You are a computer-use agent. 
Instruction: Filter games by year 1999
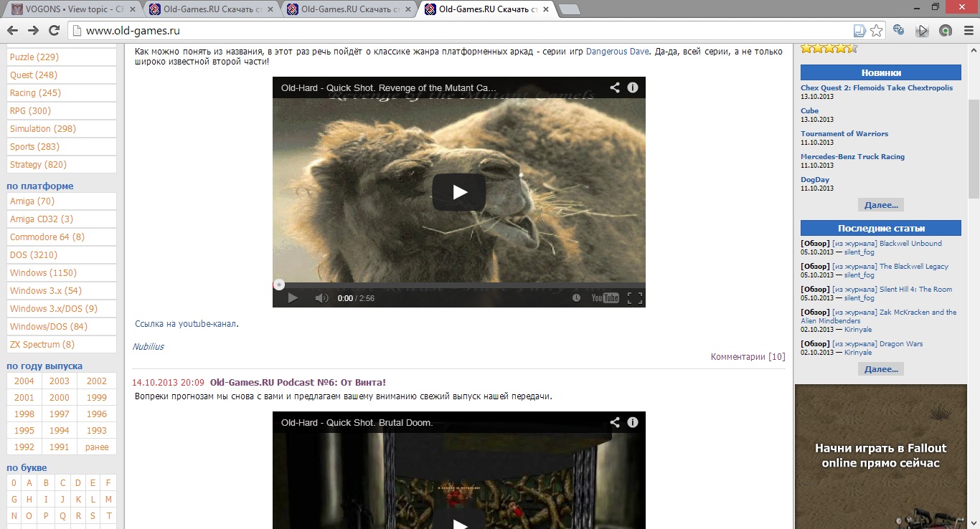[97, 398]
